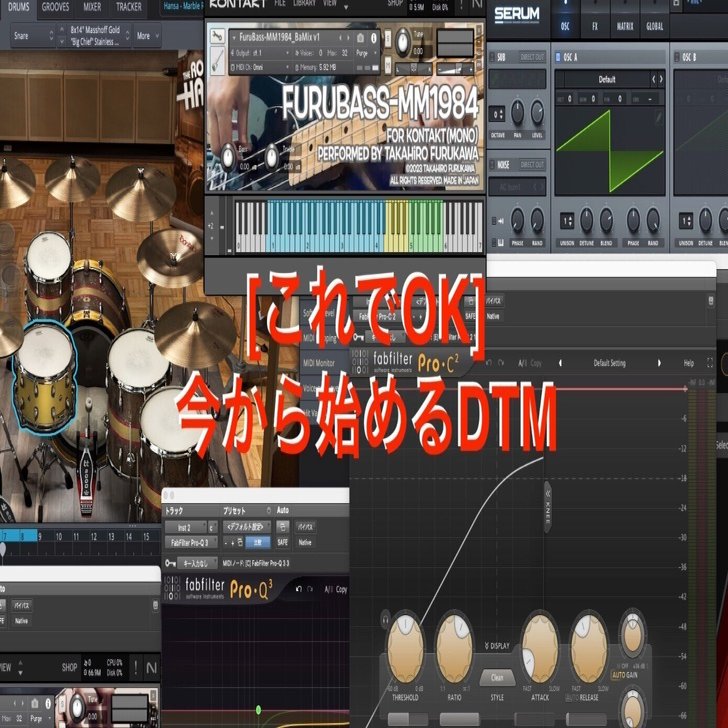Toggle the Kontakt Mute M button
728x728 pixels.
click(x=387, y=66)
